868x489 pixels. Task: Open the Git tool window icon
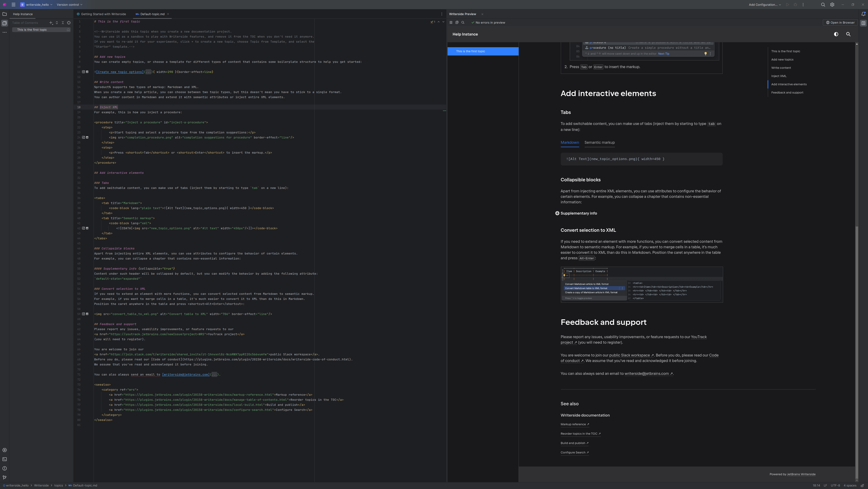[x=4, y=478]
